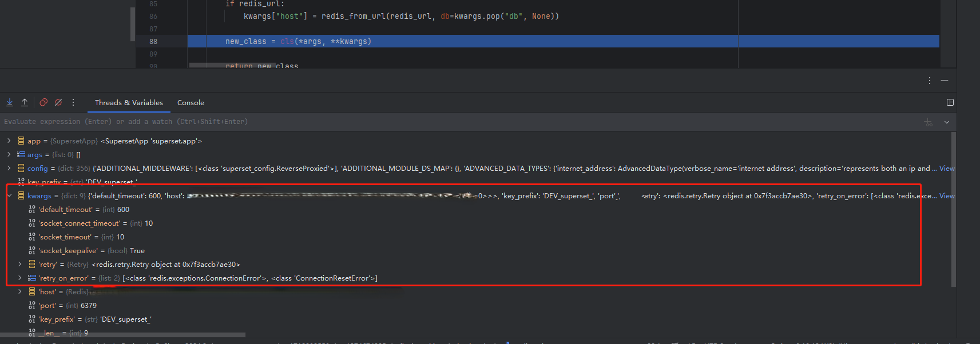The width and height of the screenshot is (980, 344).
Task: Click vertical scrollbar of variables panel
Action: click(x=954, y=209)
